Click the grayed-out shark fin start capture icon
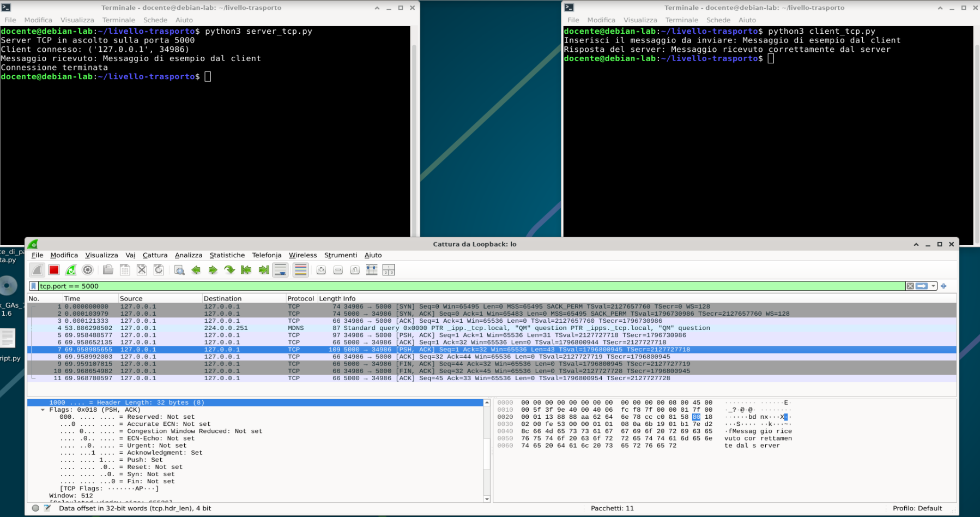 pyautogui.click(x=37, y=270)
